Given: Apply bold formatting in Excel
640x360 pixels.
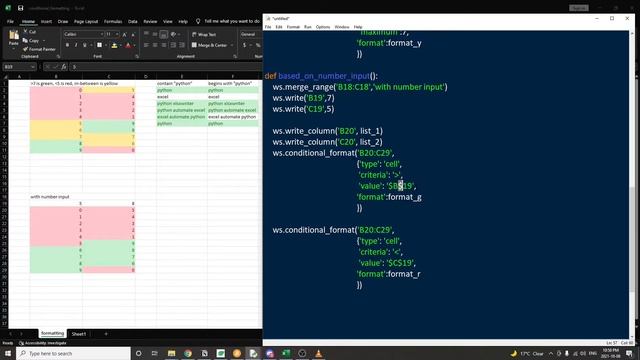Looking at the screenshot, I should pyautogui.click(x=67, y=45).
